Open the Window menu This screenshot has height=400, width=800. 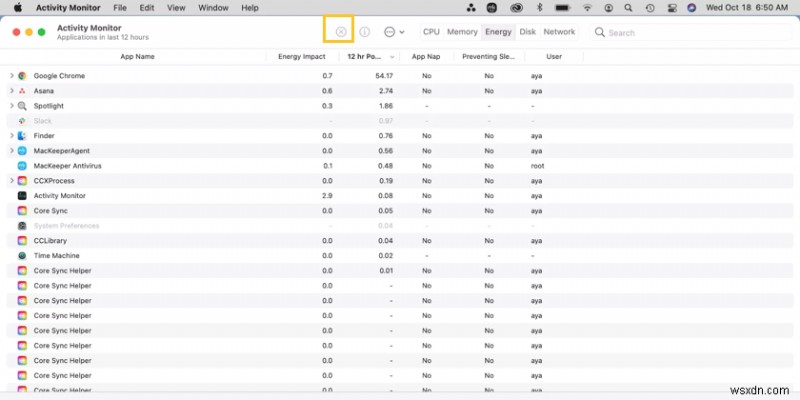coord(213,8)
